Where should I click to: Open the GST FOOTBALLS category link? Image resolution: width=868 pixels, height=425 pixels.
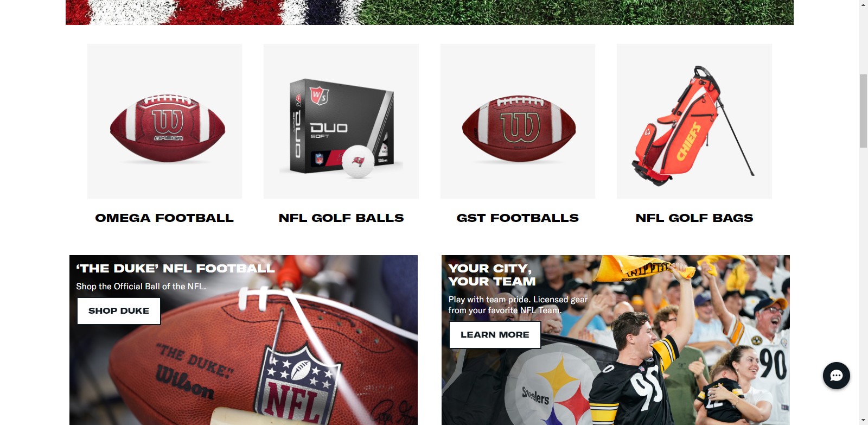[x=518, y=218]
